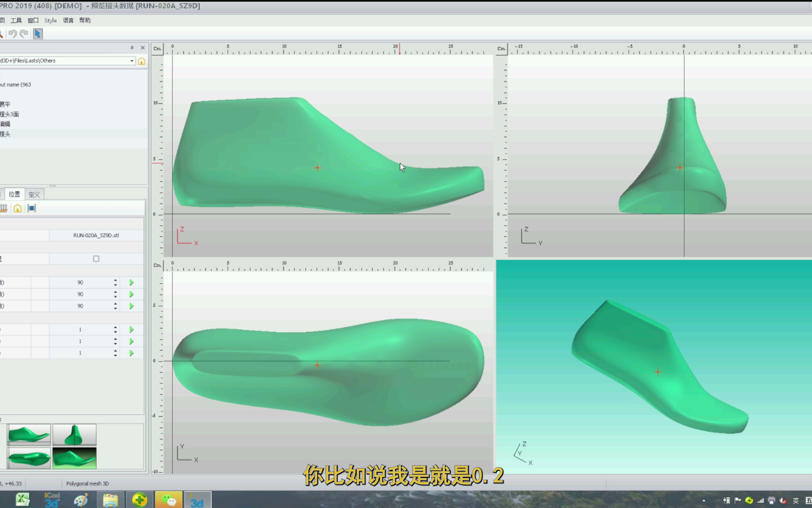
Task: Click the home icon beside the path box
Action: (x=141, y=61)
